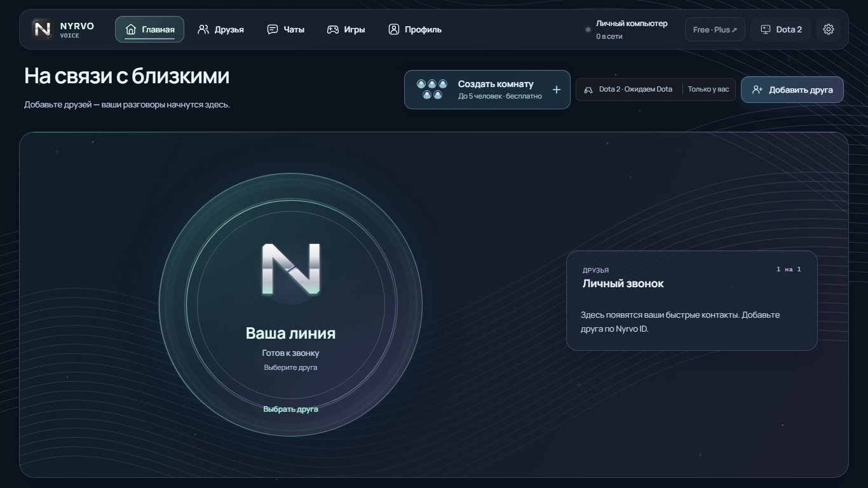Click the Free · Plus upgrade button
868x488 pixels.
715,29
